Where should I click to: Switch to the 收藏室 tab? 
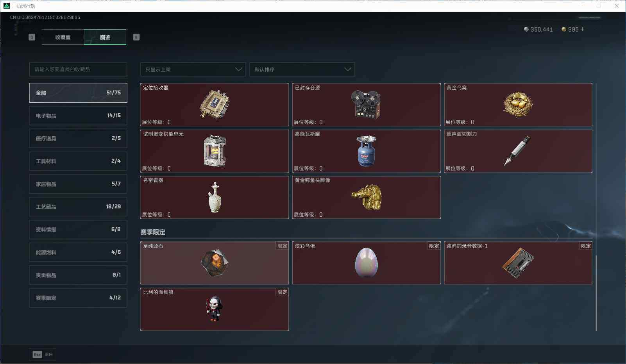pyautogui.click(x=63, y=37)
